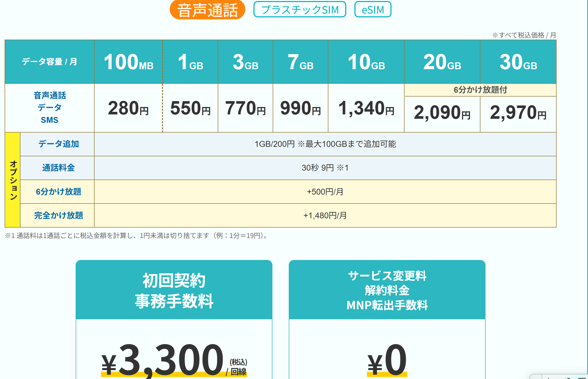Switch to the eSIM tab

[x=373, y=10]
